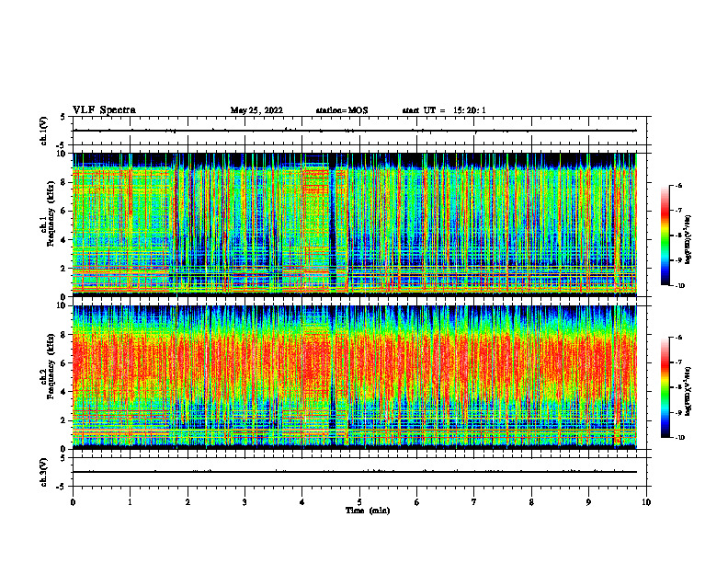The height and width of the screenshot is (563, 728).
Task: Select the date text "May 25, 2022"
Action: tap(256, 110)
